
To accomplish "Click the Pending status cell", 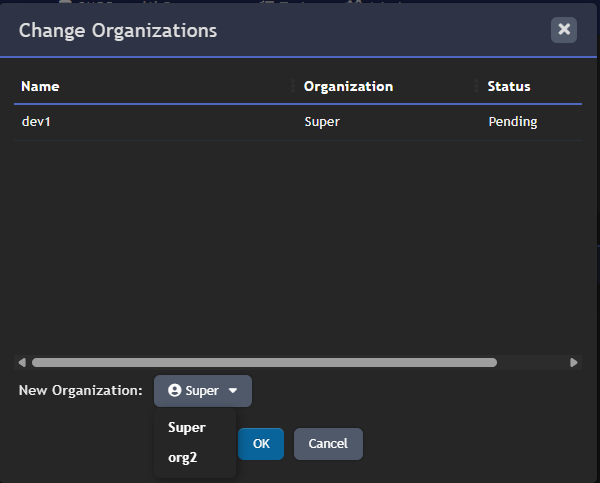I will pyautogui.click(x=512, y=122).
